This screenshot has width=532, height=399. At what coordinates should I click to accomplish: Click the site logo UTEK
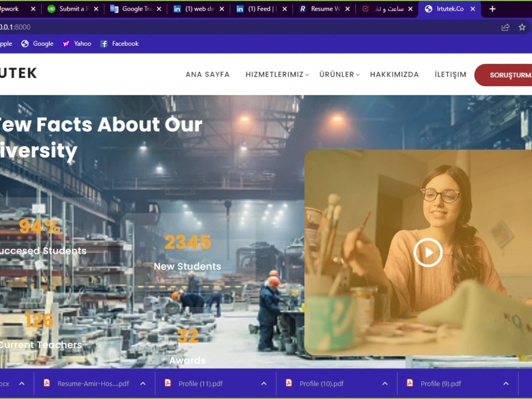pos(18,73)
